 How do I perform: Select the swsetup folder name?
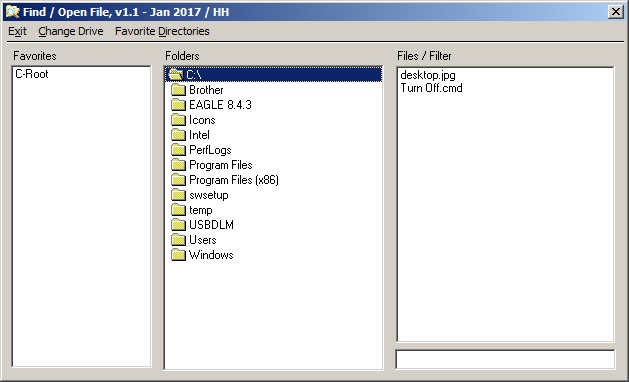click(x=209, y=195)
